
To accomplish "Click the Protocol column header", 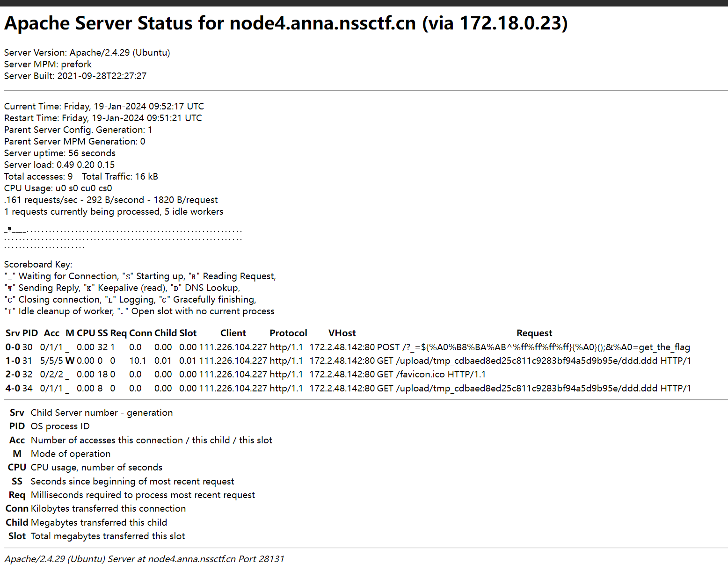I will [x=288, y=333].
